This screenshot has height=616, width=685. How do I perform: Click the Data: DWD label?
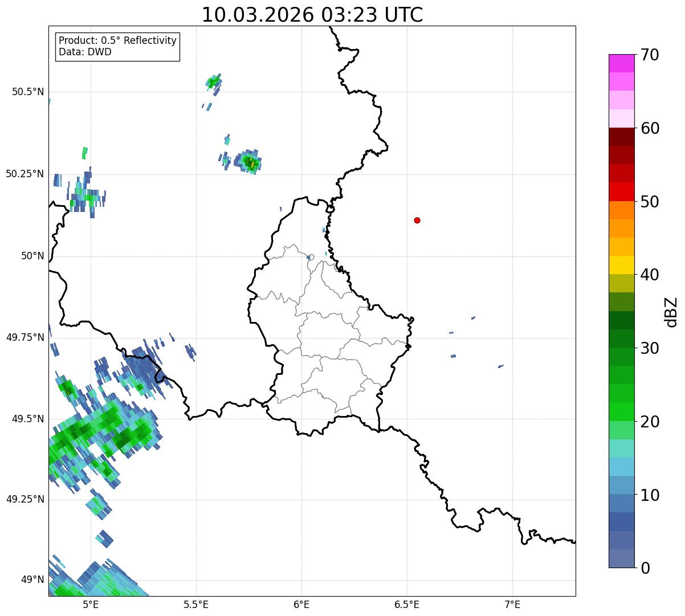(x=85, y=52)
